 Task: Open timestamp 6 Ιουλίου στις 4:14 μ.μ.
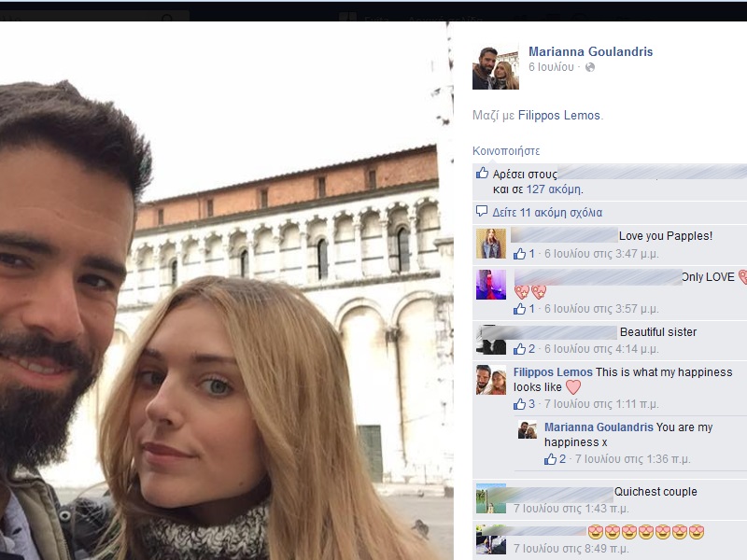click(x=601, y=349)
